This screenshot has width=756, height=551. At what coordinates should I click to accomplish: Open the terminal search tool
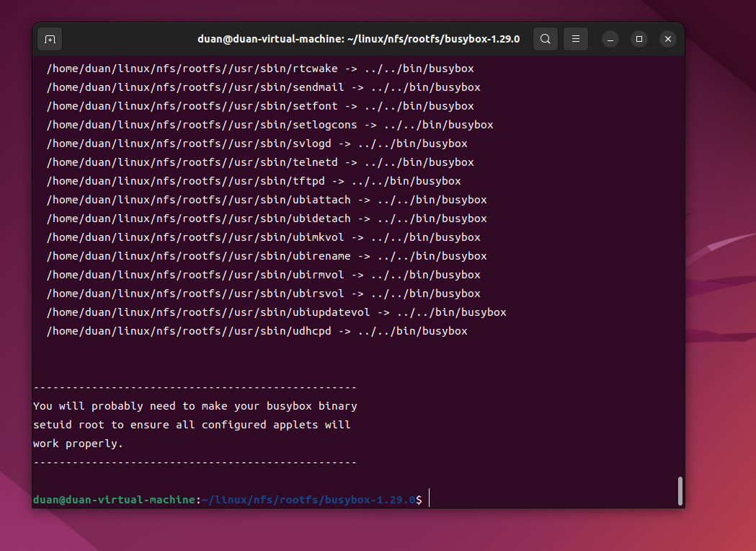point(546,39)
